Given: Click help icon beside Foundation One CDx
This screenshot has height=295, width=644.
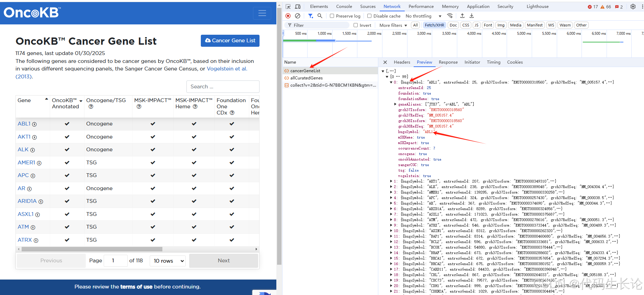Looking at the screenshot, I should (x=232, y=113).
